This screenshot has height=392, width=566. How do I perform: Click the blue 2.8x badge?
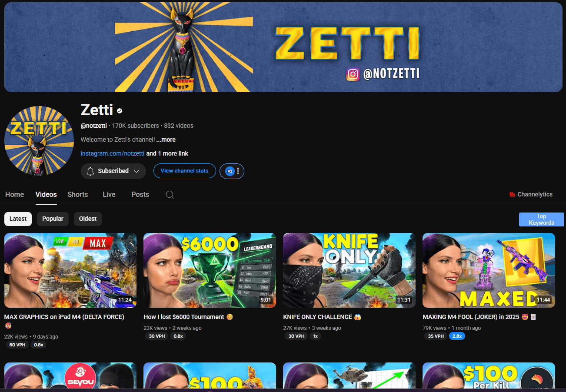457,336
